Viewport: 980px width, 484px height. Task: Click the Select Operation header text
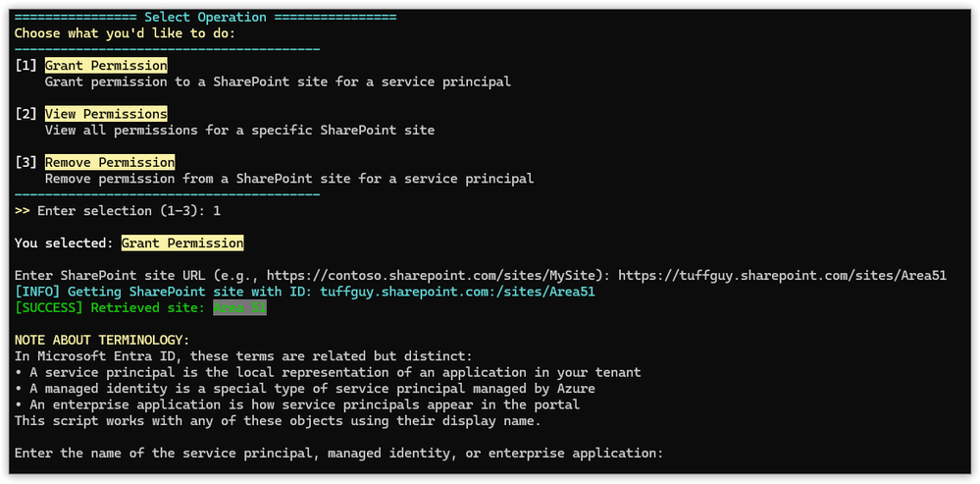[x=205, y=18]
